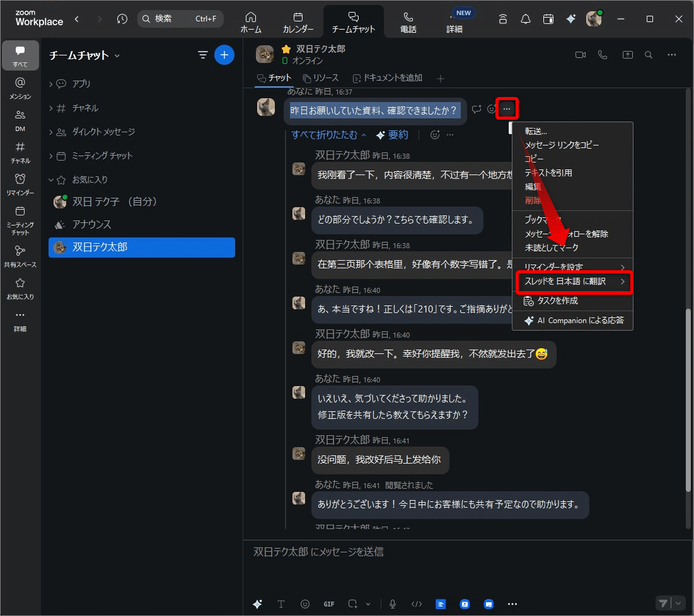Click the blue plus new chat button
Viewport: 694px width, 616px height.
[224, 55]
